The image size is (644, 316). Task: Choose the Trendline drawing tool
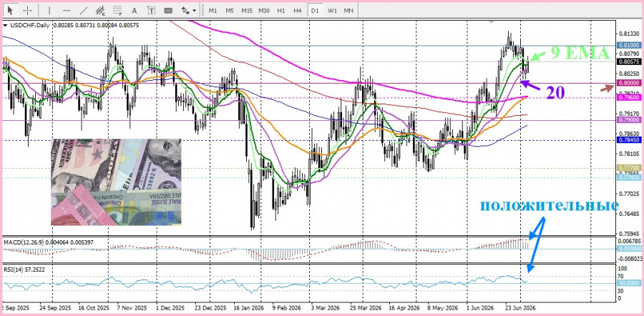click(84, 10)
